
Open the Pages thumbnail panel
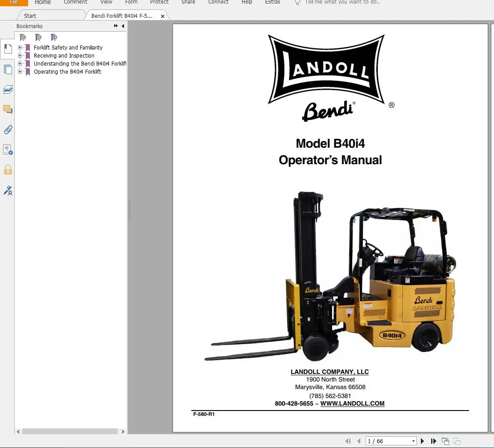point(8,69)
